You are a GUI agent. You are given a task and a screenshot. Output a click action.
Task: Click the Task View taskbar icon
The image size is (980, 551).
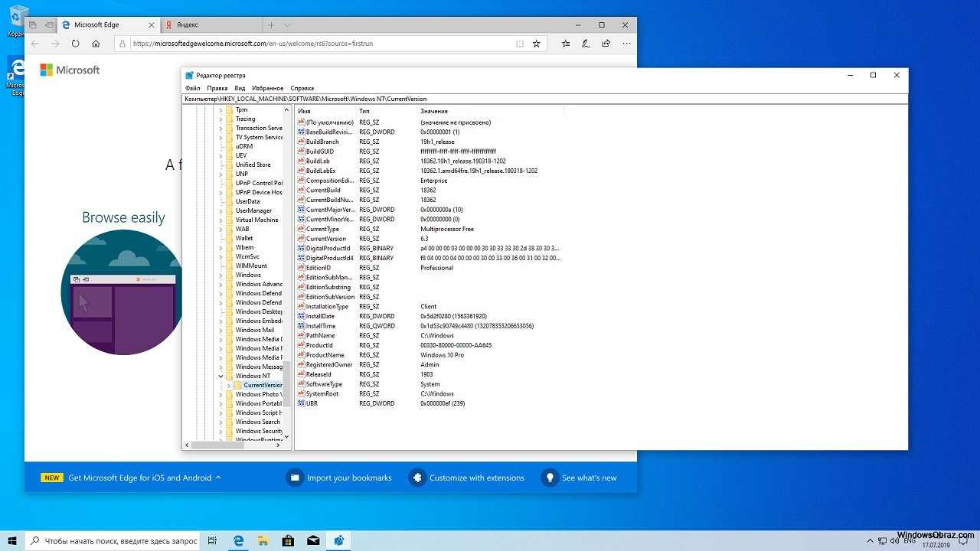click(213, 540)
